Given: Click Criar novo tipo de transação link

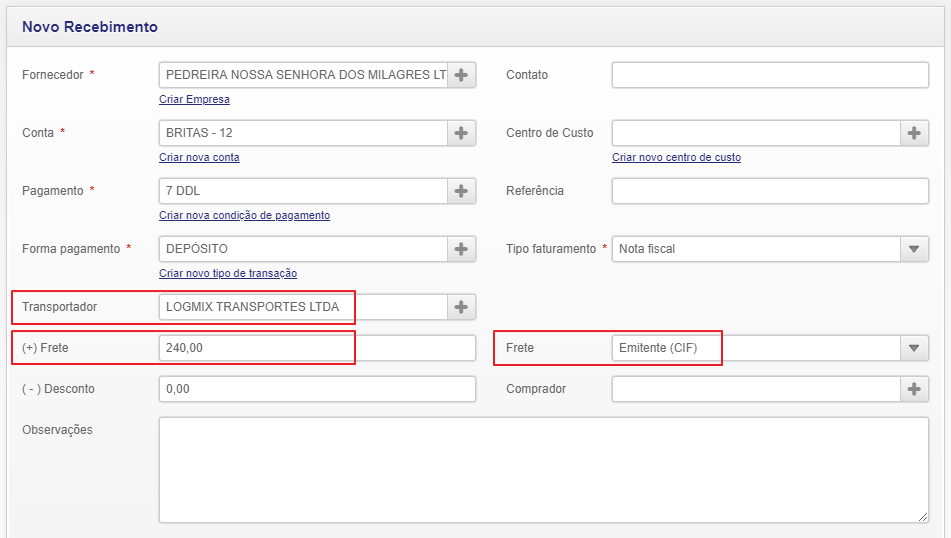Looking at the screenshot, I should click(x=228, y=274).
